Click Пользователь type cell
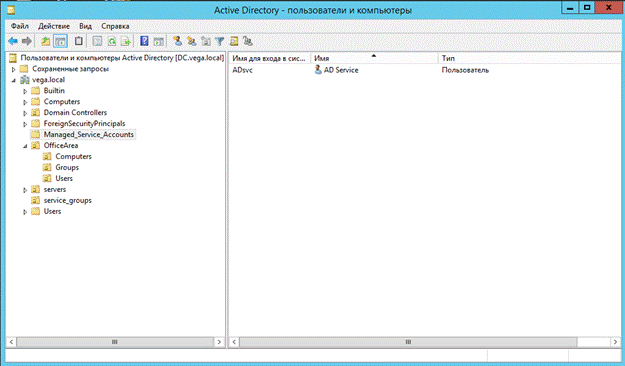The width and height of the screenshot is (625, 366). pyautogui.click(x=465, y=70)
